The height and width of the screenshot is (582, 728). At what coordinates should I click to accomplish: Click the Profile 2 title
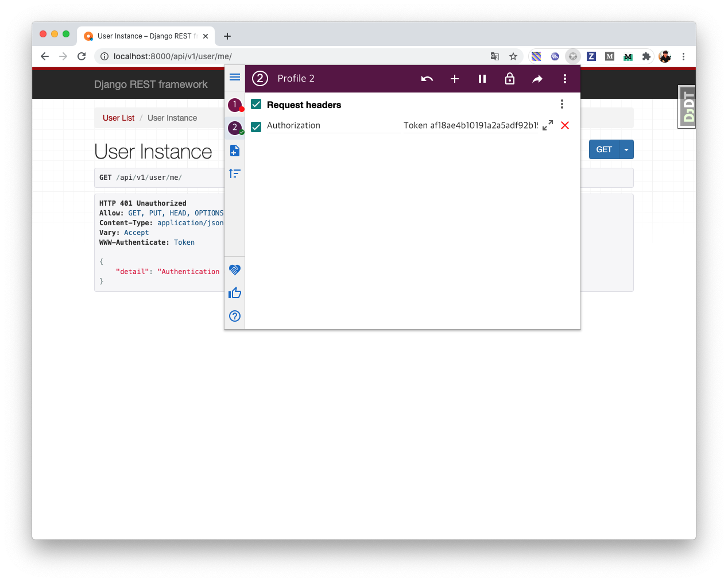(x=296, y=79)
